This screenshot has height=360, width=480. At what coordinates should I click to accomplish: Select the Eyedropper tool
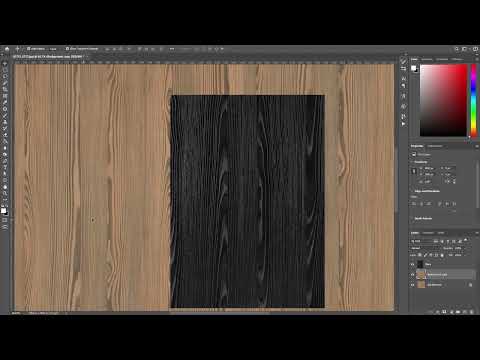coord(5,102)
